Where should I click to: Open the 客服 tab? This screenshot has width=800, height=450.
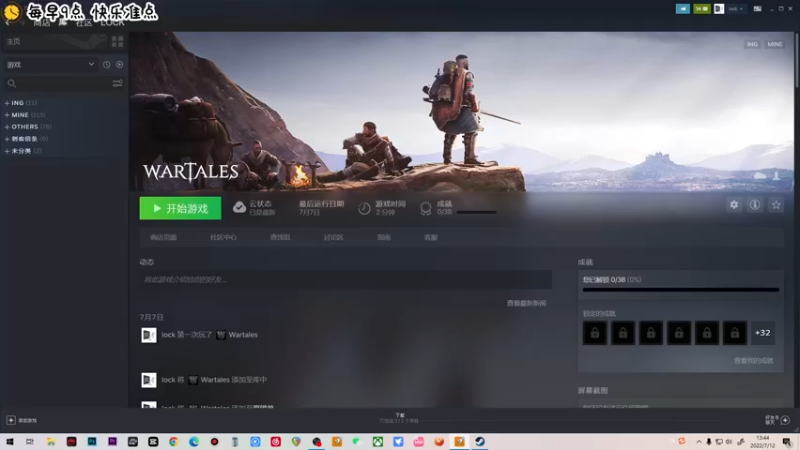click(431, 237)
